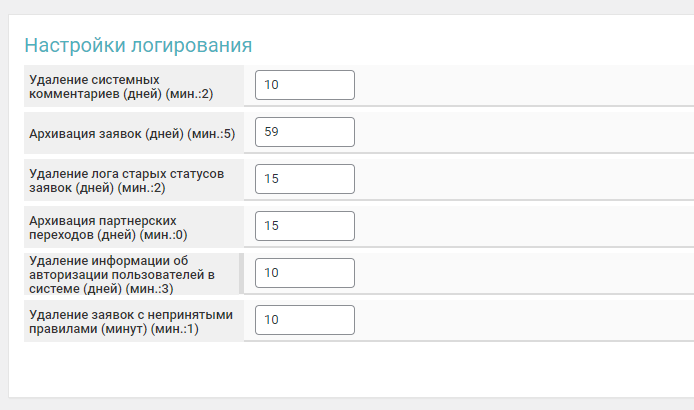
Task: Click the Архивация партнерских переходов label
Action: click(109, 227)
